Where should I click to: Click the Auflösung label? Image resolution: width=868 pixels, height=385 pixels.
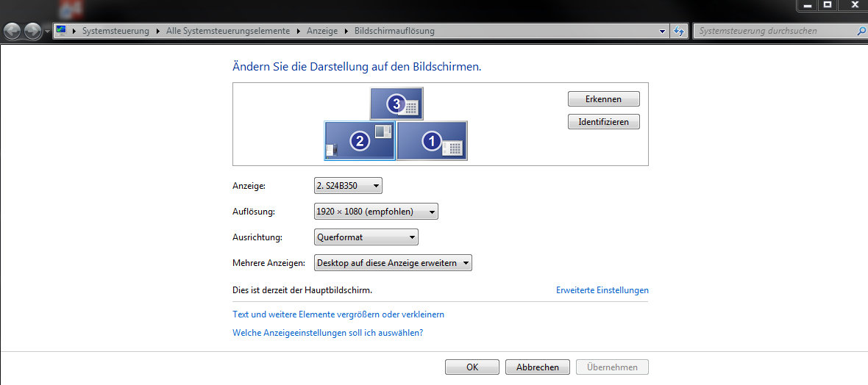254,212
